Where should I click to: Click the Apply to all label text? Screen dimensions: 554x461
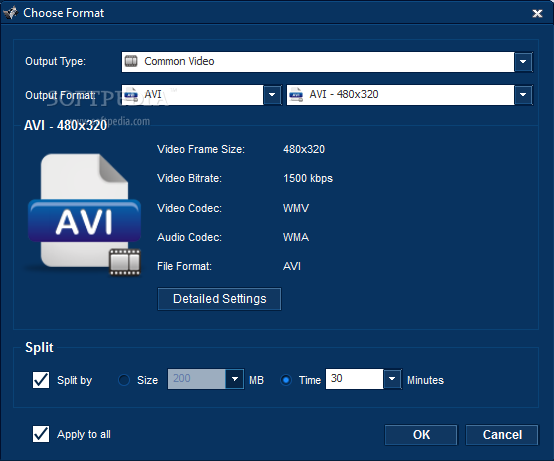[x=84, y=434]
